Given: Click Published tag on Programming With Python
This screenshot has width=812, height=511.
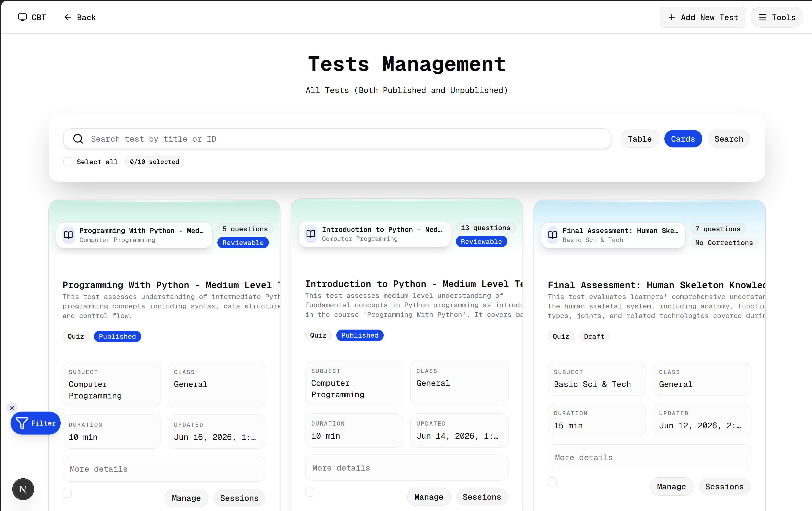Looking at the screenshot, I should coord(117,336).
